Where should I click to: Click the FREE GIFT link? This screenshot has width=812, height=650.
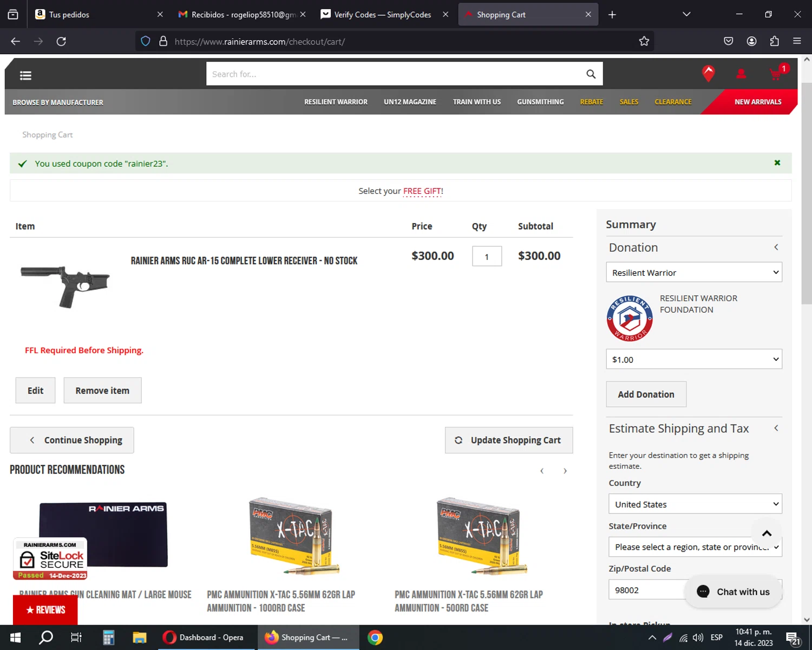click(423, 191)
